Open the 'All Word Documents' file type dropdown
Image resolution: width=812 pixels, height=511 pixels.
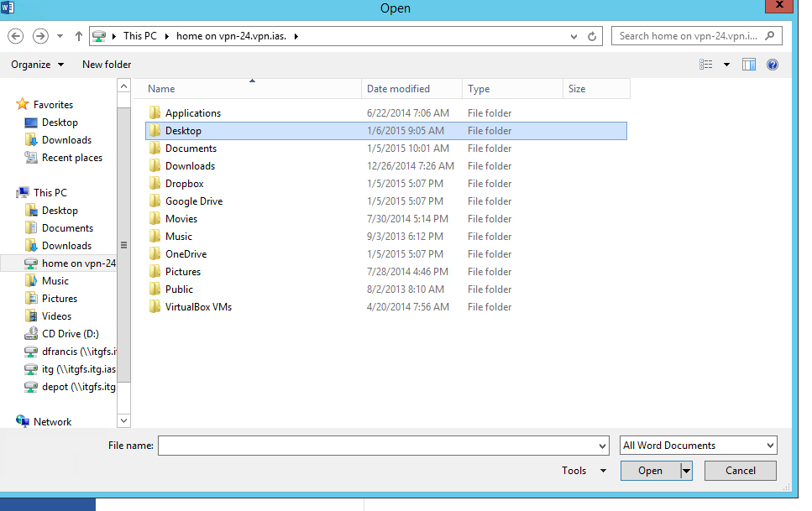(698, 446)
